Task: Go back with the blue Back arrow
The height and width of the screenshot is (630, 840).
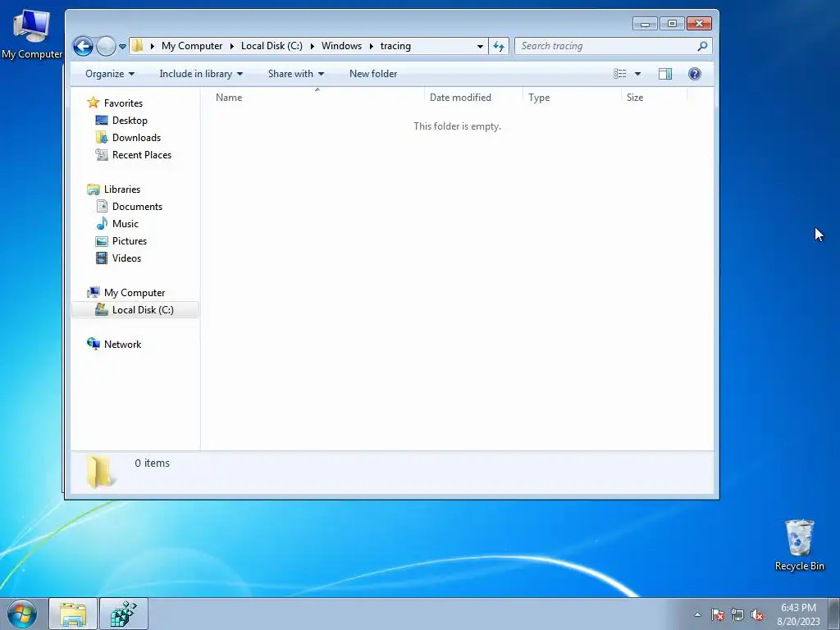Action: click(x=83, y=46)
